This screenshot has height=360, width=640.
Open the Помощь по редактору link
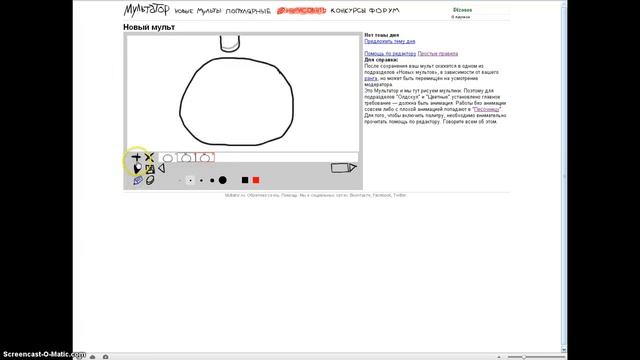tap(390, 53)
